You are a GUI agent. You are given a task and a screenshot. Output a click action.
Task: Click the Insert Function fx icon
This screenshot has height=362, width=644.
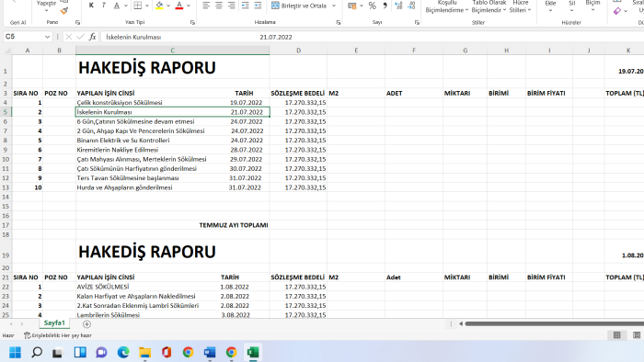click(x=92, y=37)
